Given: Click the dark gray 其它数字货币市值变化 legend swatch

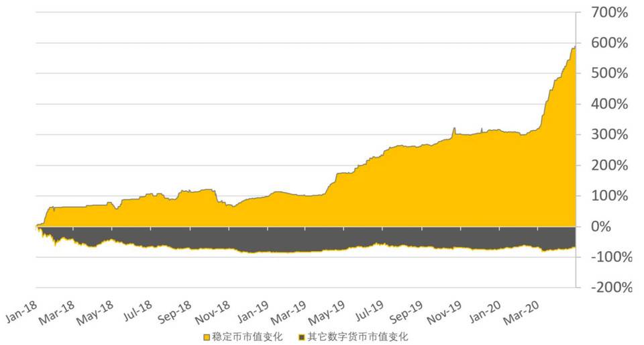Looking at the screenshot, I should pyautogui.click(x=303, y=336).
